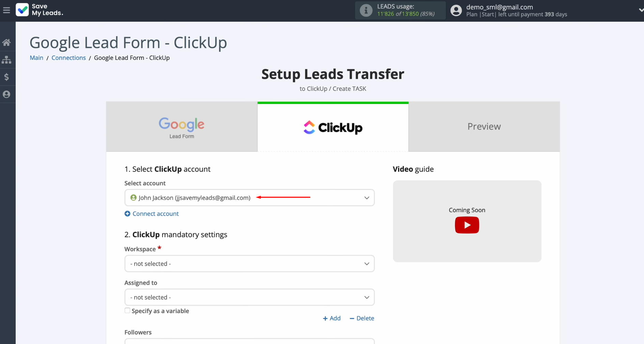Viewport: 644px width, 344px height.
Task: Click the Google Lead Form - ClickUp page title
Action: pyautogui.click(x=128, y=43)
